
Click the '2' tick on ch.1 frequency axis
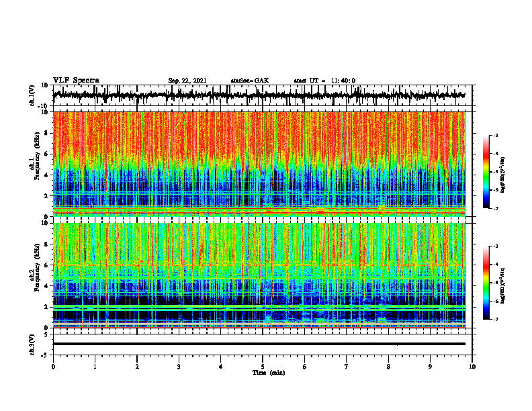pyautogui.click(x=46, y=196)
